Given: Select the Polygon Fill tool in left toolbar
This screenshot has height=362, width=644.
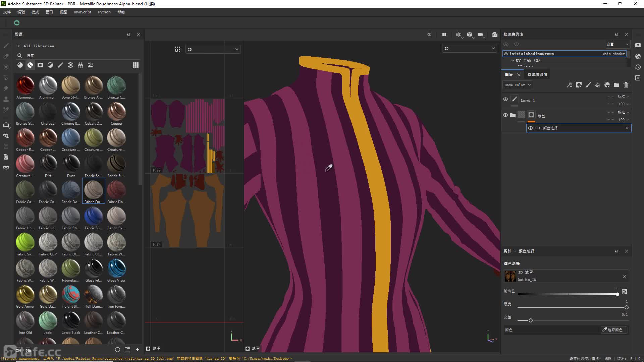Looking at the screenshot, I should 6,78.
